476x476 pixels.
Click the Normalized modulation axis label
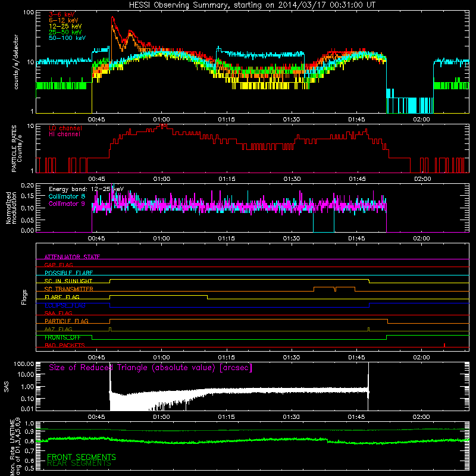pyautogui.click(x=11, y=208)
